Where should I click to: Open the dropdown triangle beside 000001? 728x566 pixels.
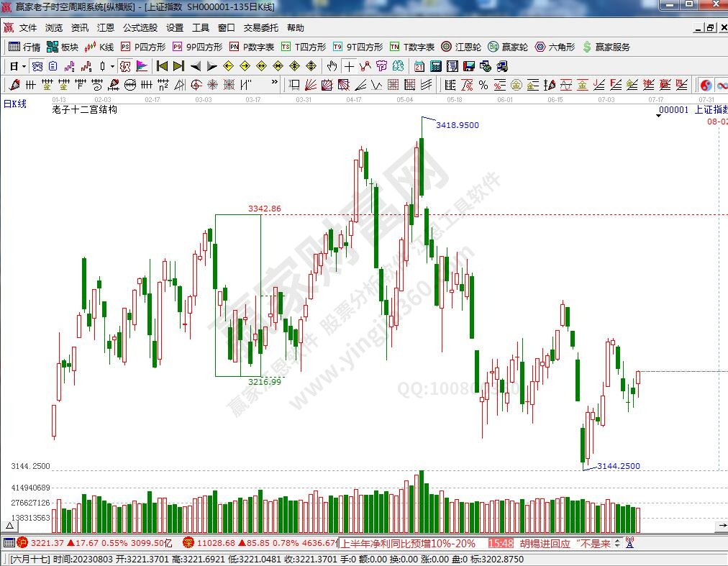[659, 116]
